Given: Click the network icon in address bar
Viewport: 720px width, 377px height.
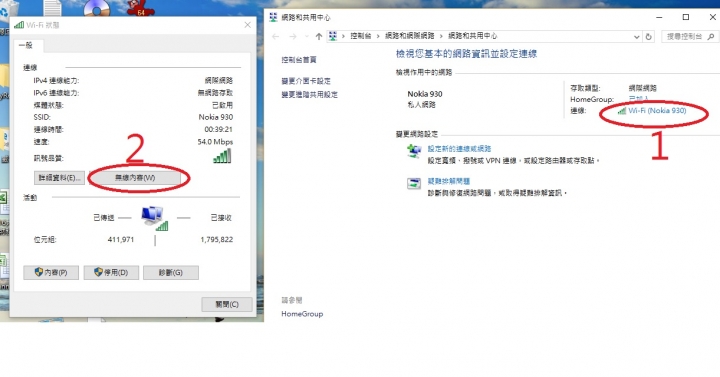Looking at the screenshot, I should pyautogui.click(x=333, y=36).
